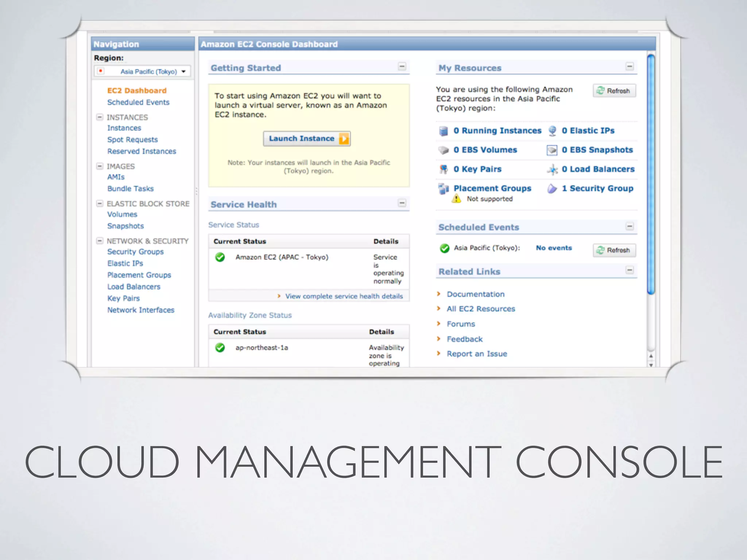The width and height of the screenshot is (747, 560).
Task: Open Network Interfaces in navigation
Action: coord(141,310)
